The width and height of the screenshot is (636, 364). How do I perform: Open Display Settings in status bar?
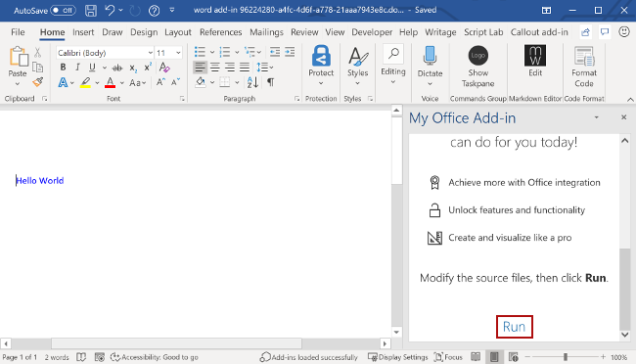coord(398,357)
